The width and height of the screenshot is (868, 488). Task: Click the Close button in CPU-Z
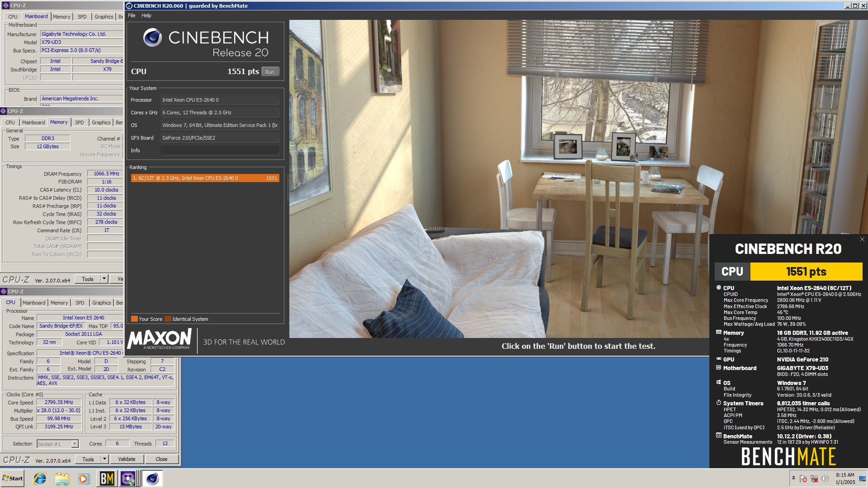(x=161, y=459)
